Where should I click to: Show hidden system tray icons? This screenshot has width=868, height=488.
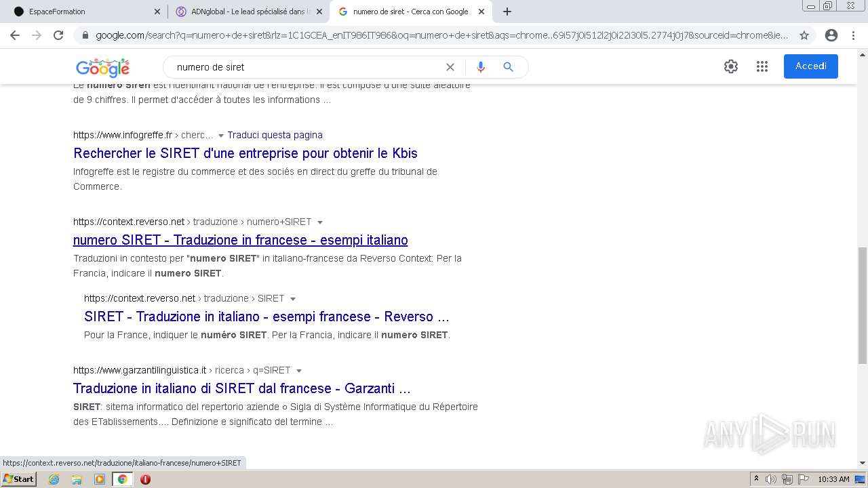(x=755, y=479)
